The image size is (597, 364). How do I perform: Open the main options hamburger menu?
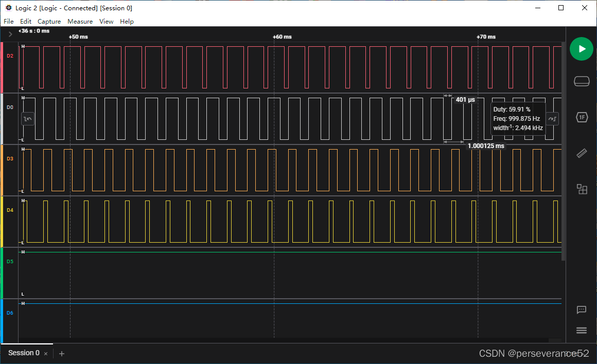581,330
